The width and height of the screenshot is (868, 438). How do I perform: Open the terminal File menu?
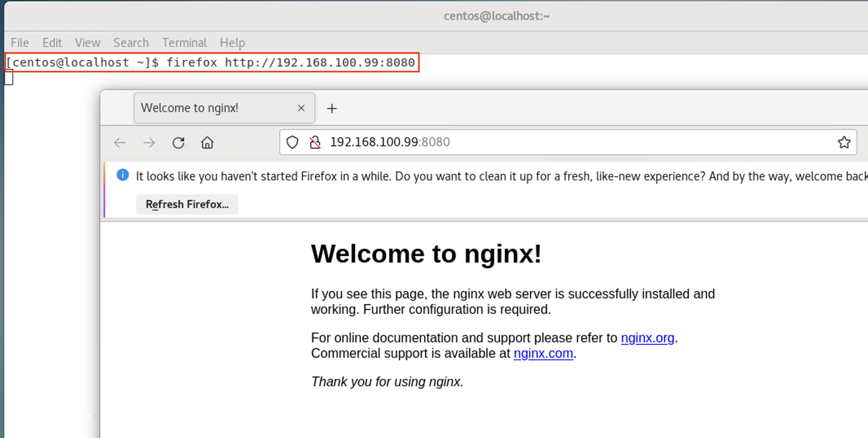[20, 43]
